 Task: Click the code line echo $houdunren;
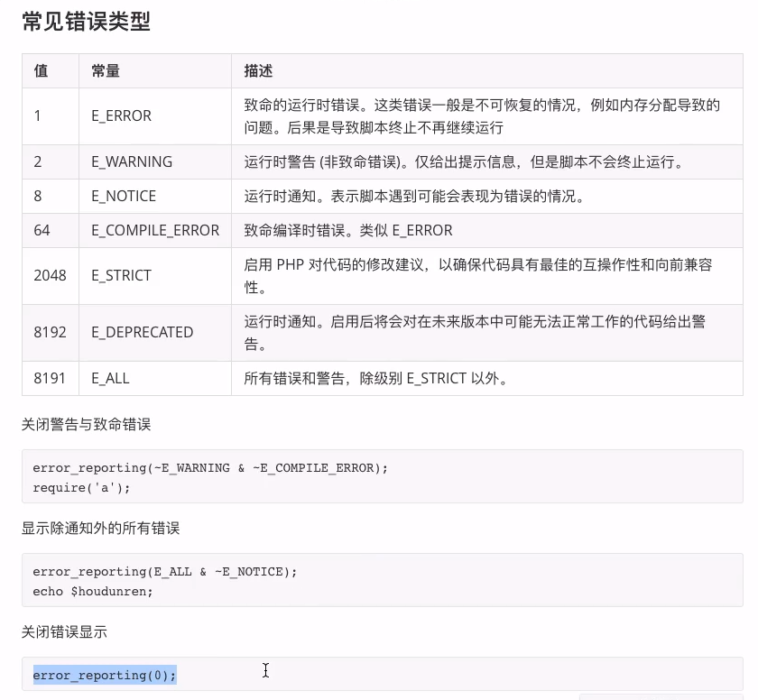(x=93, y=592)
